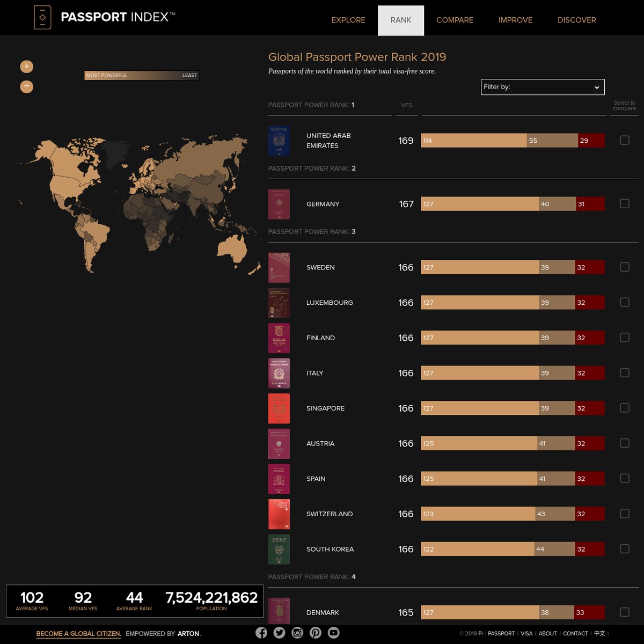Tick compare checkbox for Singapore
This screenshot has height=644, width=644.
point(625,408)
